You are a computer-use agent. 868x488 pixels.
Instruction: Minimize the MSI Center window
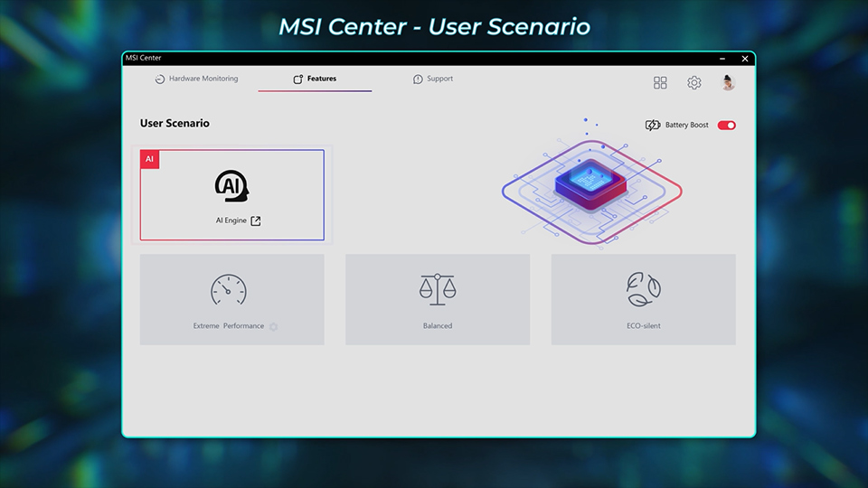[x=722, y=59]
